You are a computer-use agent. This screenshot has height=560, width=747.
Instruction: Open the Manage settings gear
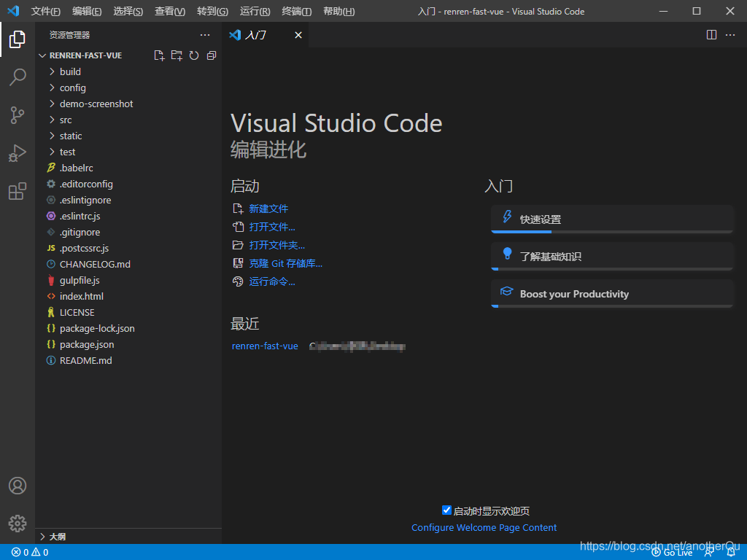point(18,524)
